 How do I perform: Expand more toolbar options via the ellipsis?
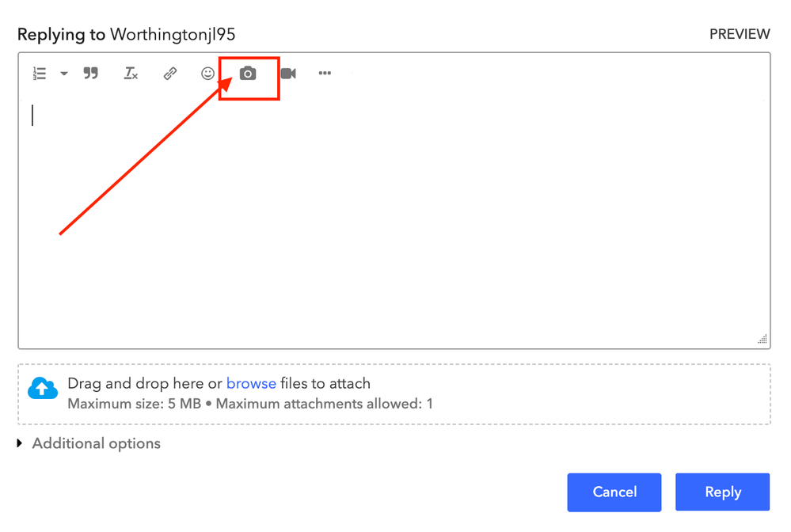[x=325, y=74]
